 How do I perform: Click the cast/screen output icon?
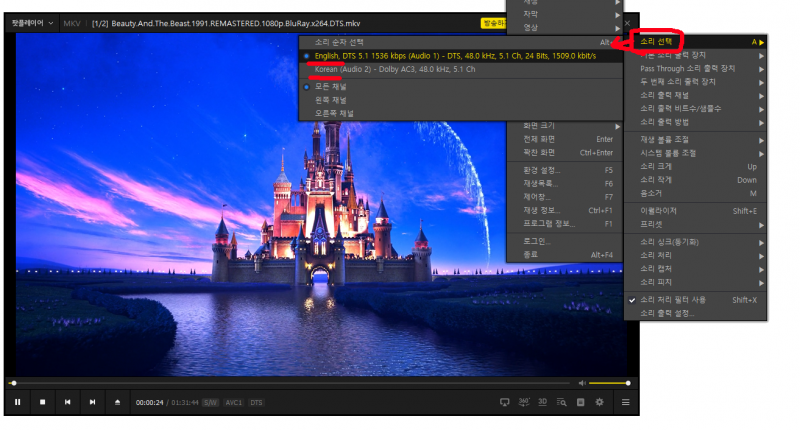pyautogui.click(x=505, y=402)
